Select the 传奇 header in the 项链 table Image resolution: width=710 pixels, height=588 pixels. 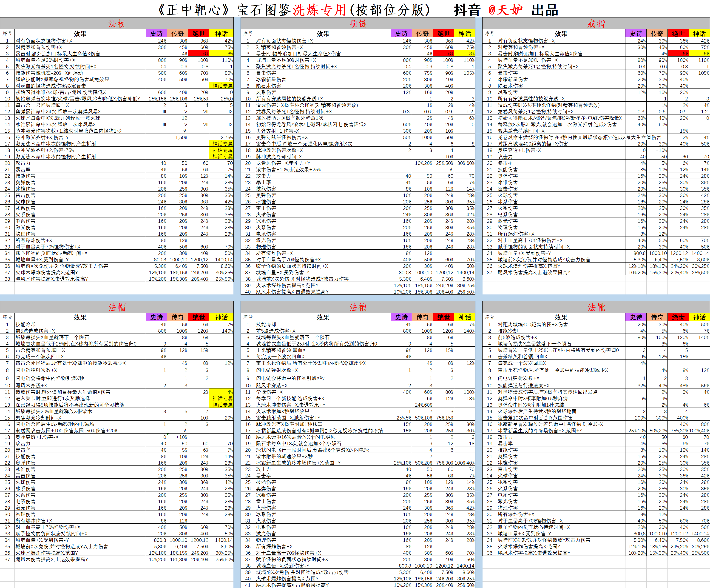[422, 34]
